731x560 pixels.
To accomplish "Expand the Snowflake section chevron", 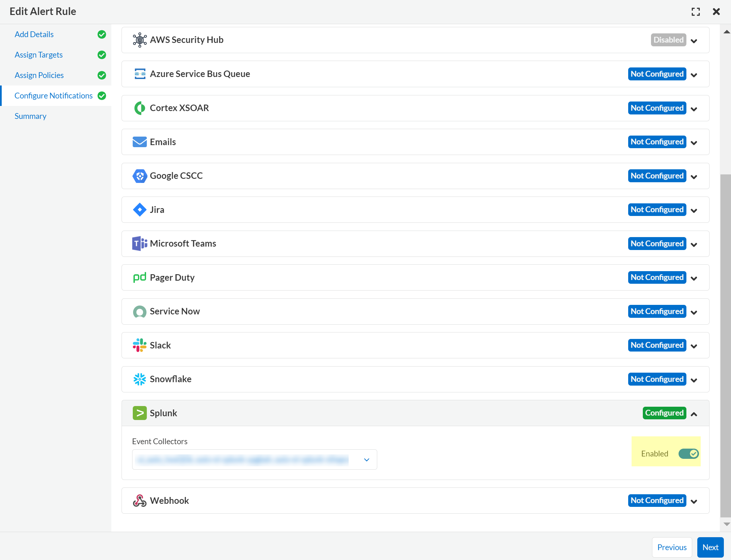I will [x=694, y=380].
